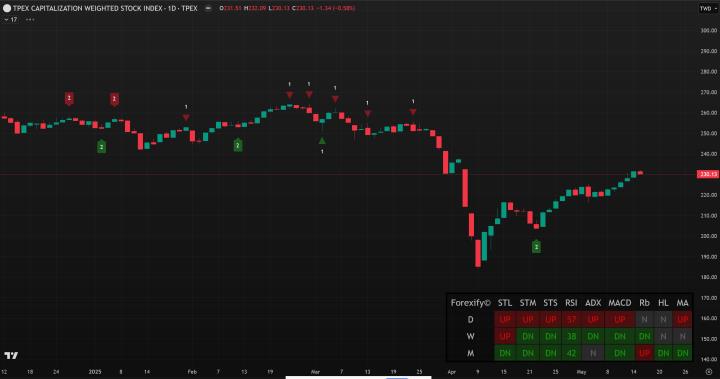Viewport: 720px width, 379px height.
Task: Click the monthly Rb UP cell
Action: point(644,353)
